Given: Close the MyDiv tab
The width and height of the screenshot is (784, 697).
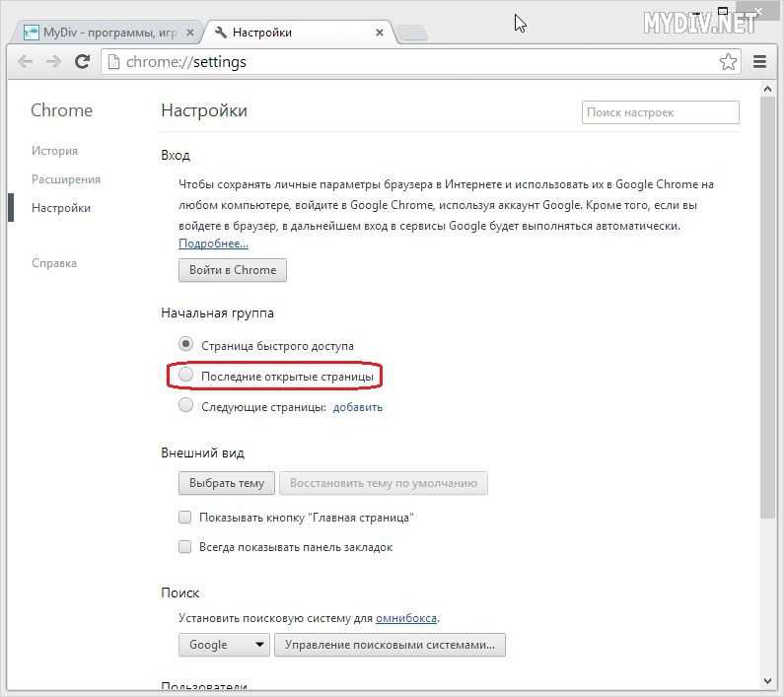Looking at the screenshot, I should (x=190, y=33).
